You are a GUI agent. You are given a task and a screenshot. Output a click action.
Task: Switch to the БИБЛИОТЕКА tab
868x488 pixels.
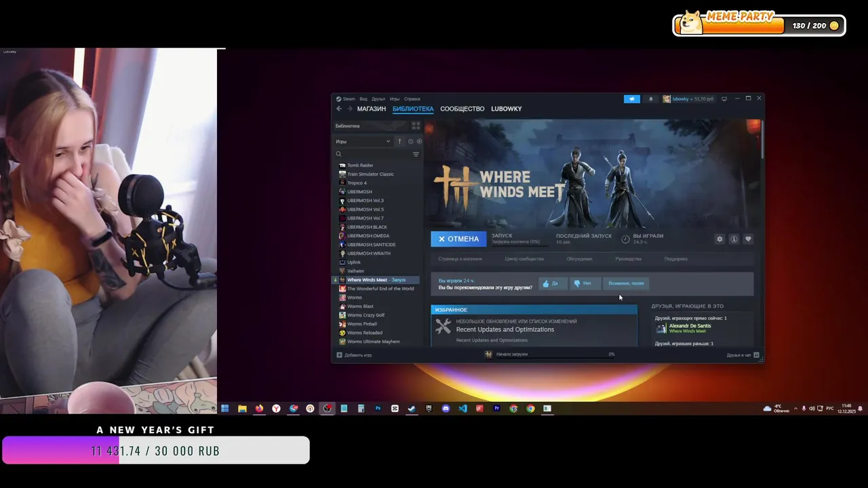tap(413, 108)
